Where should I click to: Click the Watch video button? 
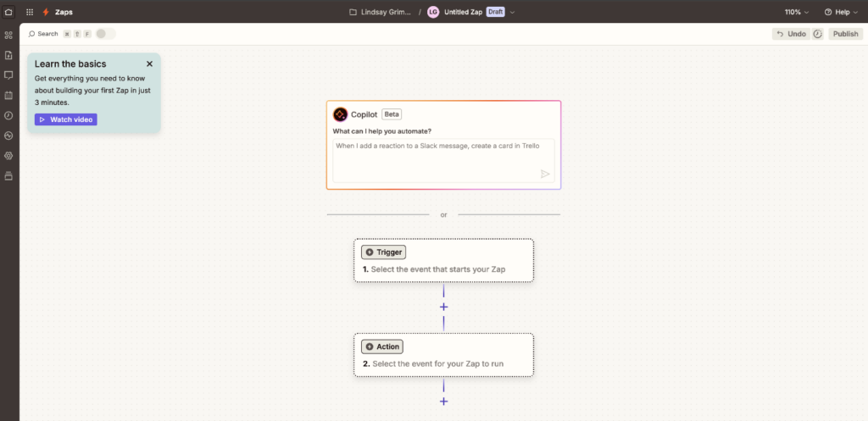(66, 119)
